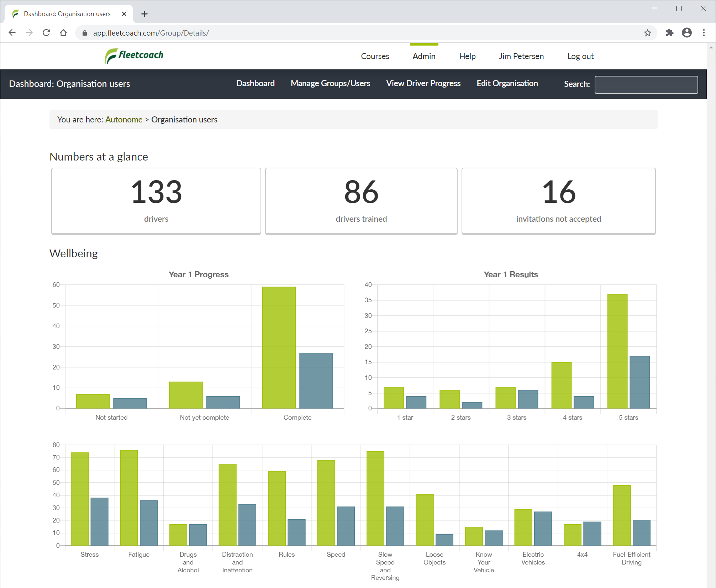Image resolution: width=716 pixels, height=588 pixels.
Task: Click the address bar URL
Action: [x=151, y=33]
